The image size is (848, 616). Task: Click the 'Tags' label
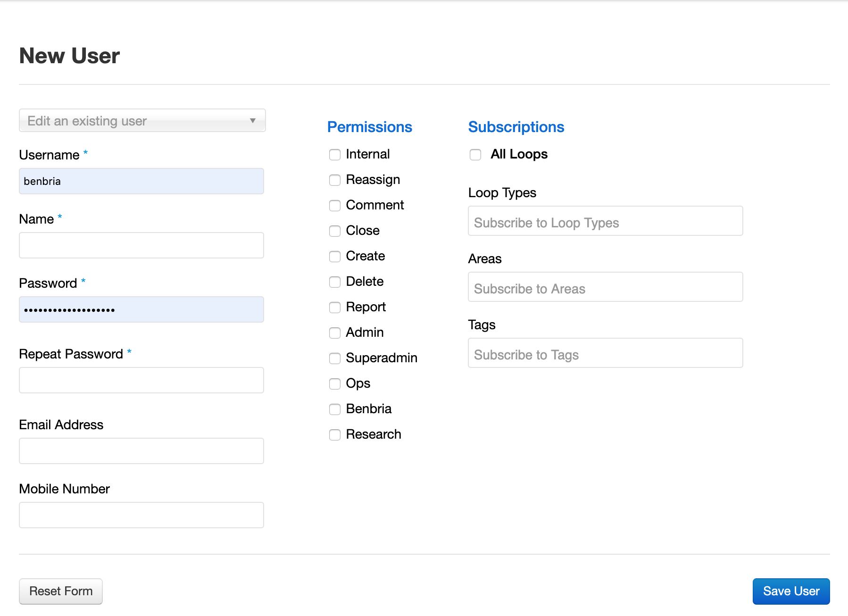point(482,325)
